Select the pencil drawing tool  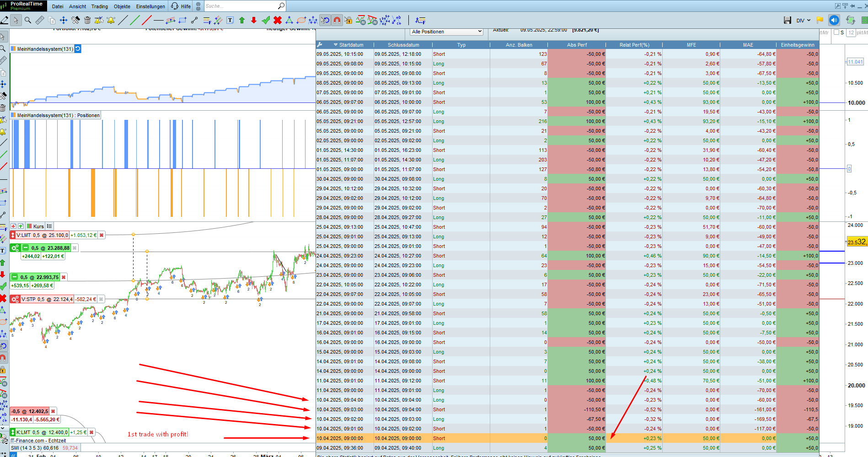[x=4, y=20]
